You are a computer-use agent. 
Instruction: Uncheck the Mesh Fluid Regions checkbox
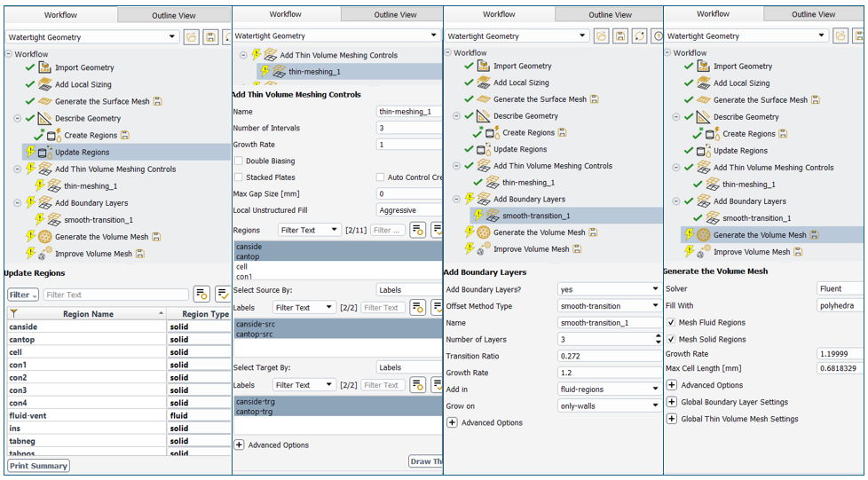672,322
